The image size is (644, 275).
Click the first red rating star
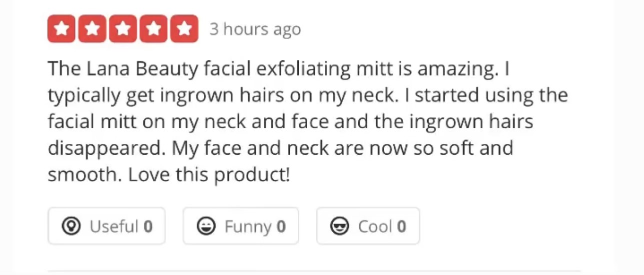pyautogui.click(x=61, y=29)
